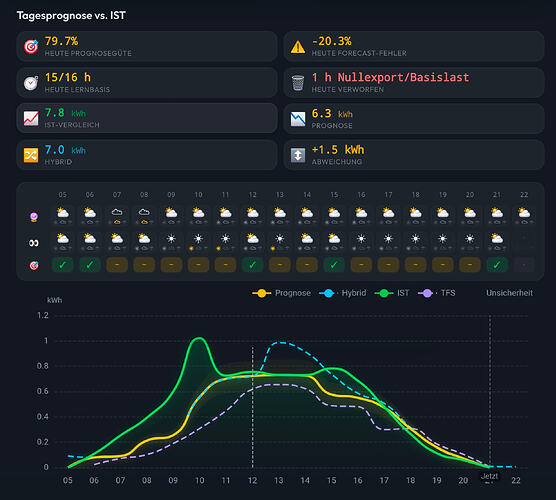Click green check badge for hour 21

click(497, 265)
